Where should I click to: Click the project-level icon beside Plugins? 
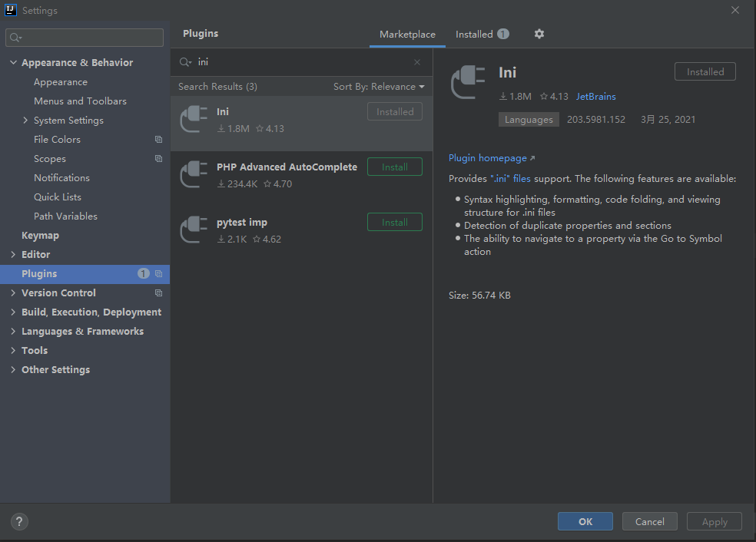point(158,273)
